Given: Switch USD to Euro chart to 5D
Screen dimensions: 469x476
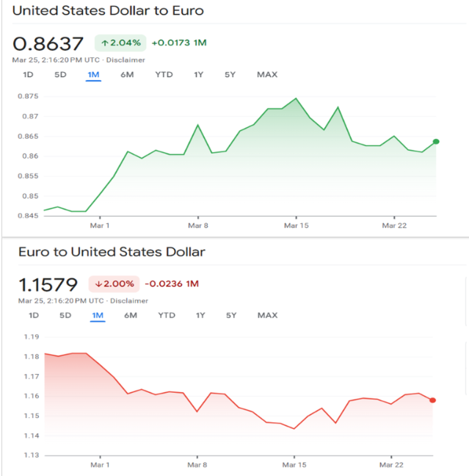Looking at the screenshot, I should coord(60,74).
